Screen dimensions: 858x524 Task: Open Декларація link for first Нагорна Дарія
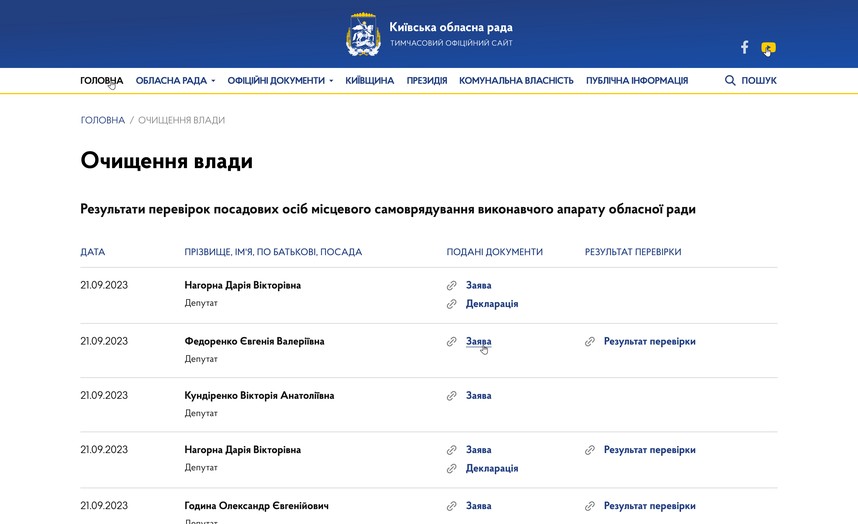point(492,304)
